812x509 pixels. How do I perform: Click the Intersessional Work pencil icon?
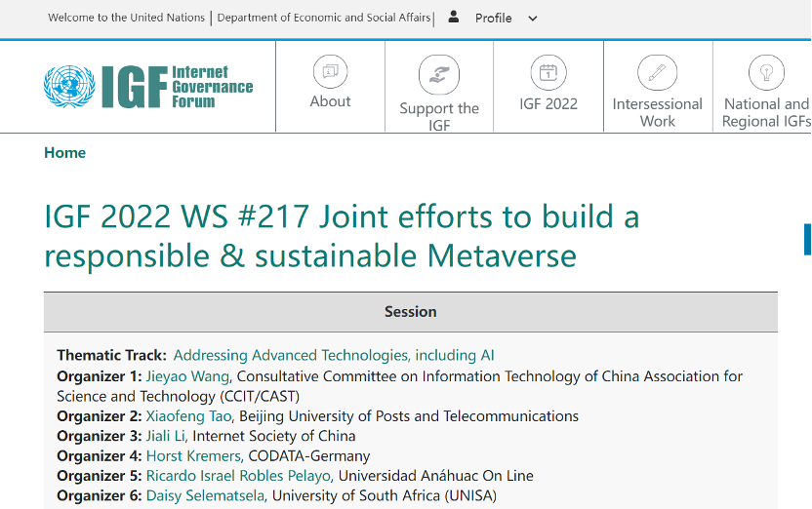(657, 72)
